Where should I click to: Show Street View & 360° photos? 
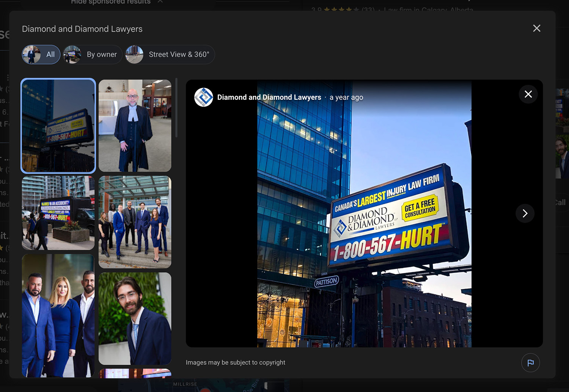coord(170,55)
